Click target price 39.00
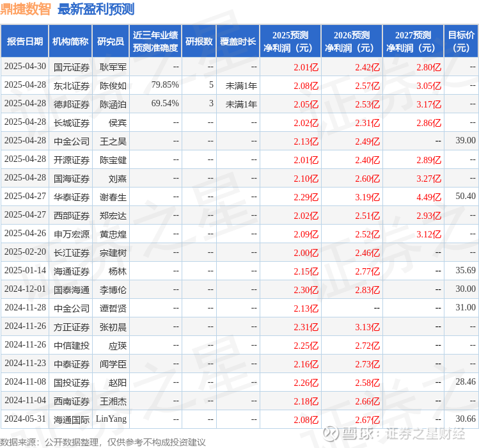Screen dimensions: 479x448 [x=466, y=140]
